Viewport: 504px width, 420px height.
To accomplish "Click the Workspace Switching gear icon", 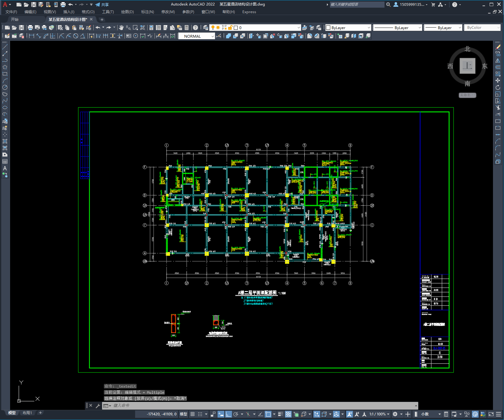I will coord(395,414).
